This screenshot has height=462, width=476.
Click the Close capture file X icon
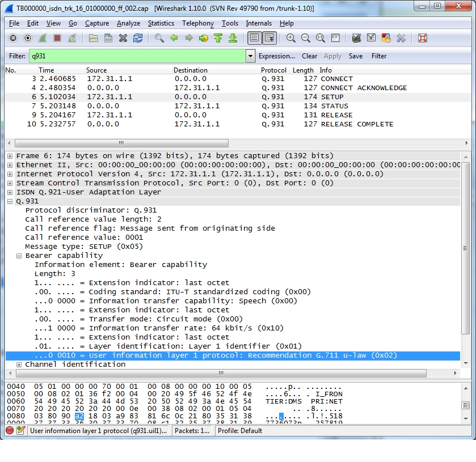[123, 38]
